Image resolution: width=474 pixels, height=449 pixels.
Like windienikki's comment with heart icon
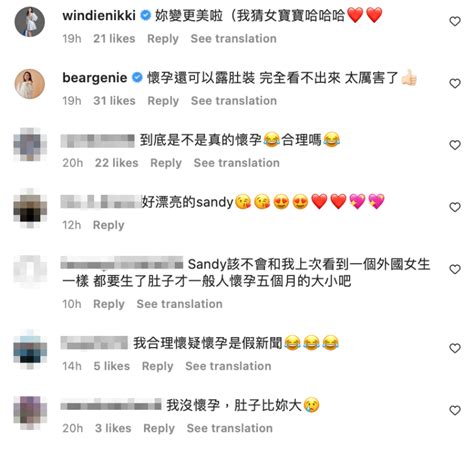pos(455,21)
